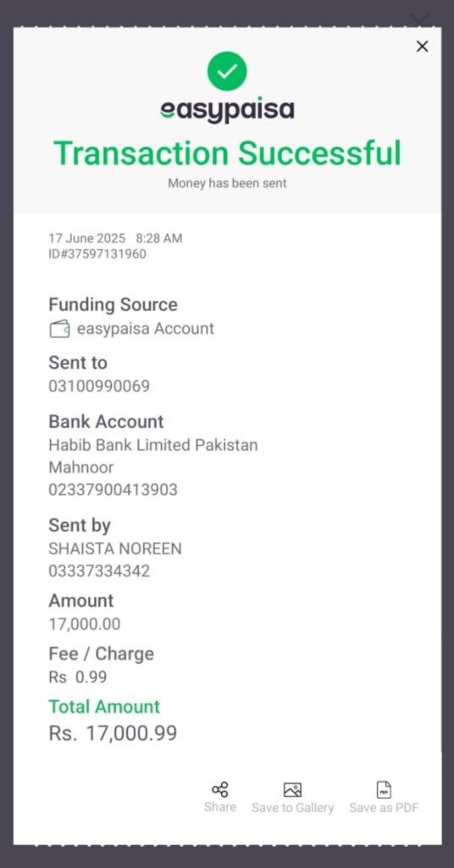Tap the bank account number 02337900413903
The height and width of the screenshot is (868, 454).
tap(113, 490)
